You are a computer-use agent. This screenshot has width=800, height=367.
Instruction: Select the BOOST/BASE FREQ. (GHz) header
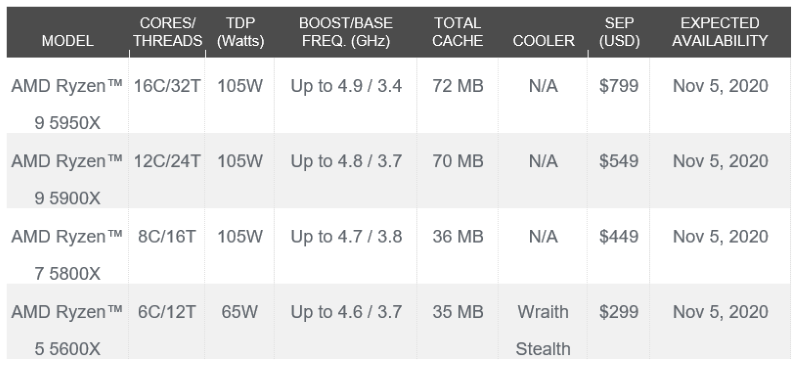click(345, 32)
